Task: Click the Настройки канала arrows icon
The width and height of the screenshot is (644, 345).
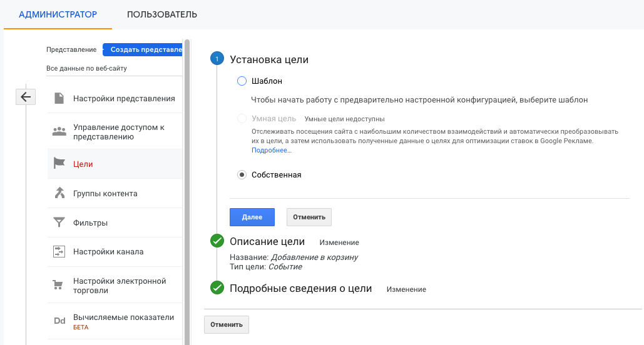Action: 59,252
